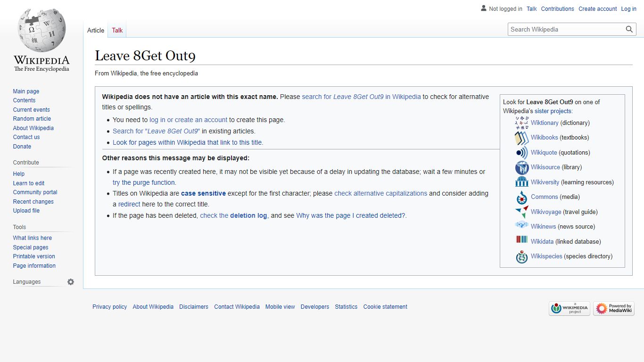
Task: Open the Contributions link
Action: [558, 9]
